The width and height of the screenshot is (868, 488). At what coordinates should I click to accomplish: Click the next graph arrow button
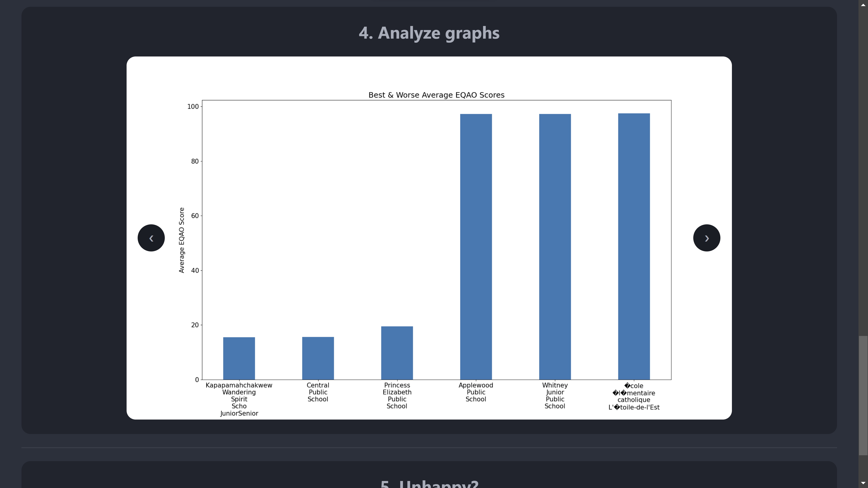tap(706, 238)
